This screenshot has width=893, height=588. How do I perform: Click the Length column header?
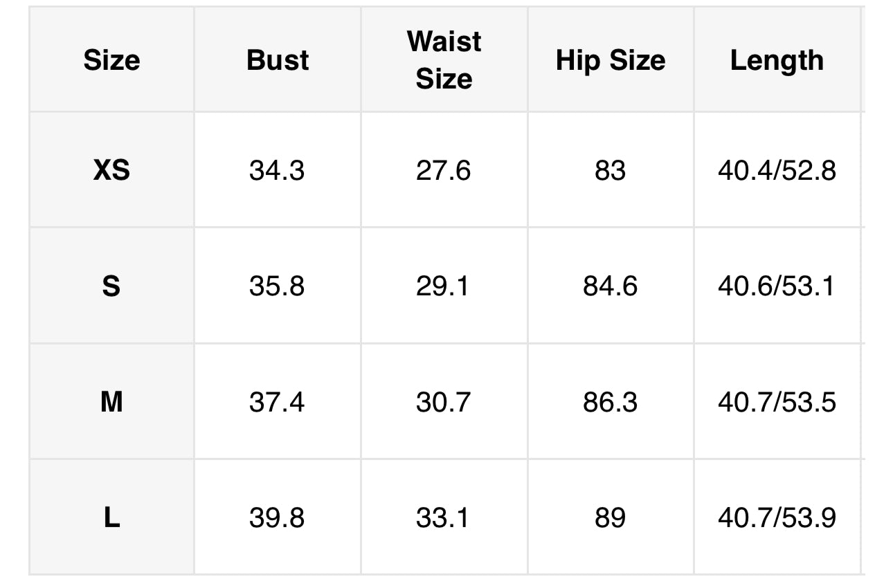(x=777, y=60)
